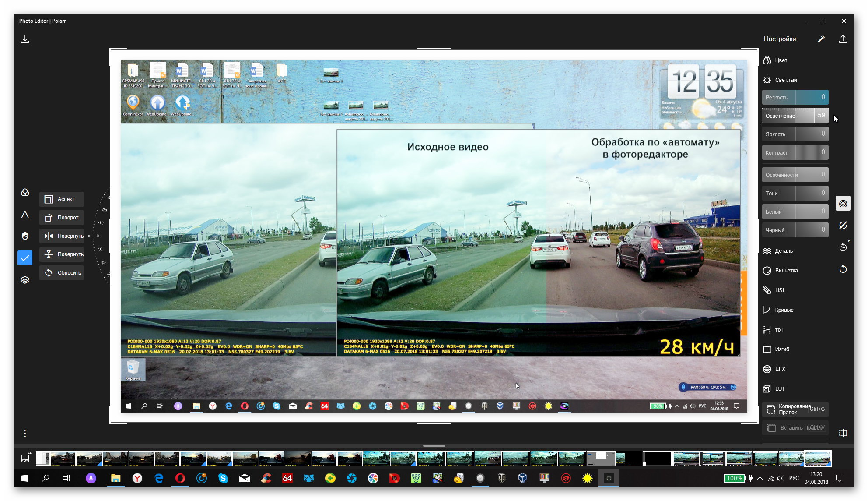Viewport: 868px width, 501px height.
Task: Click the export upload icon
Action: coord(843,39)
